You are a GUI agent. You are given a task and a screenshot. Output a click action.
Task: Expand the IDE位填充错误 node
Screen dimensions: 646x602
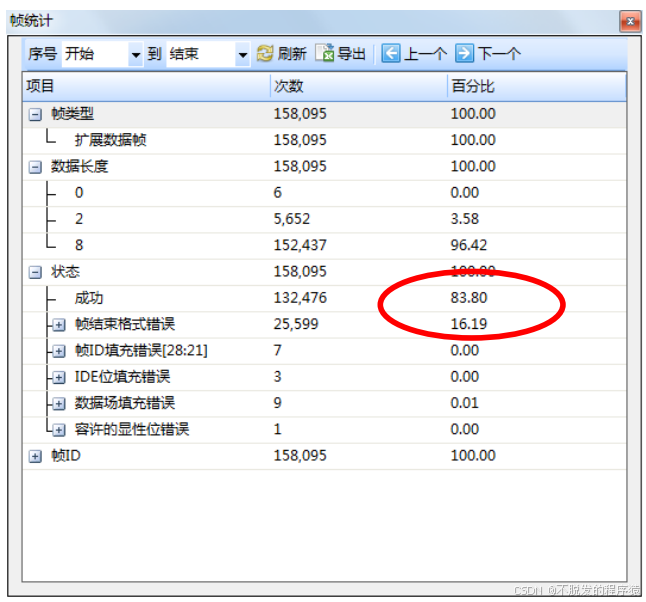(x=59, y=378)
